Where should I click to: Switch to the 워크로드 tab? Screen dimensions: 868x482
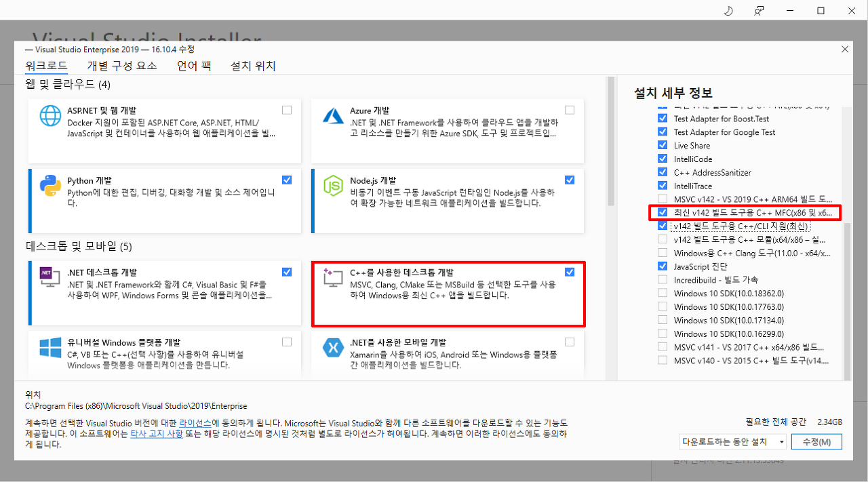pos(47,66)
